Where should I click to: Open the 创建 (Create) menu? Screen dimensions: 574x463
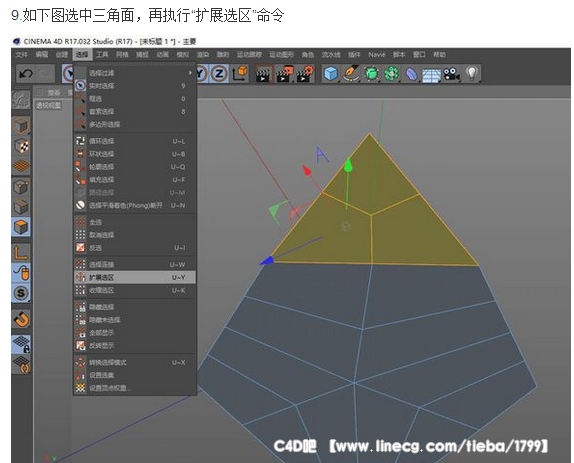[62, 55]
